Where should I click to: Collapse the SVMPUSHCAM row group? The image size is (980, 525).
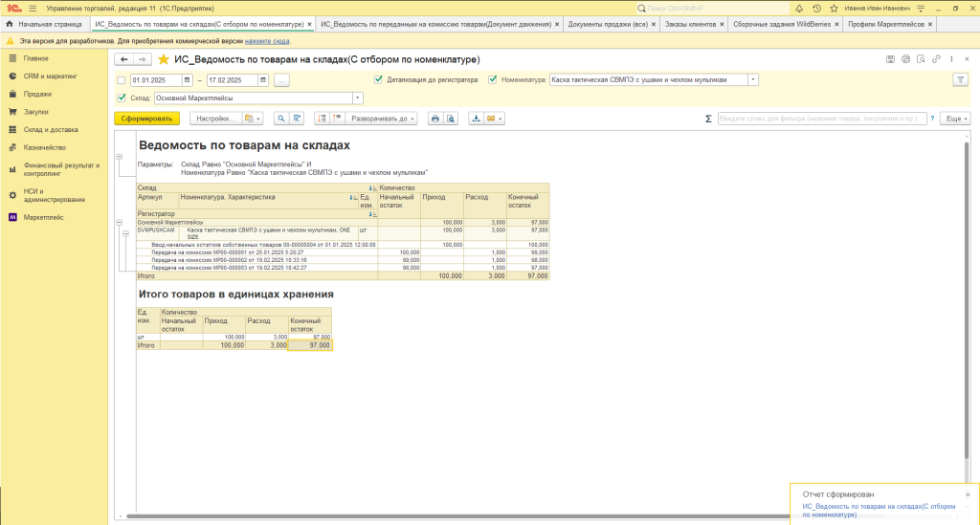(125, 233)
